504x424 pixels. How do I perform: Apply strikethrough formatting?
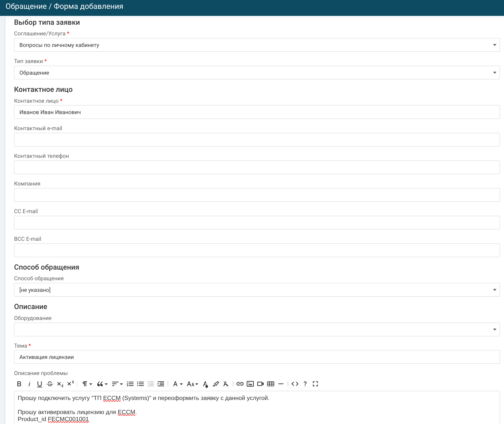[50, 384]
